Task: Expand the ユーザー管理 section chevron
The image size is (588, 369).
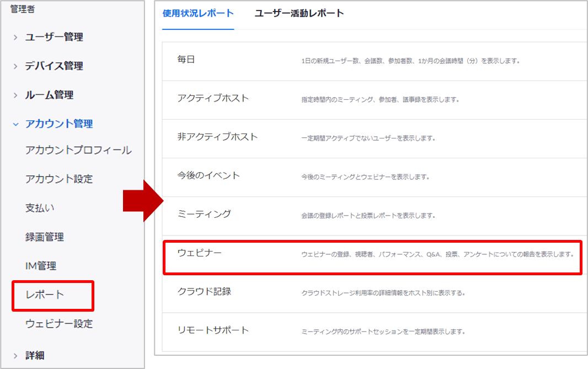Action: pos(15,37)
